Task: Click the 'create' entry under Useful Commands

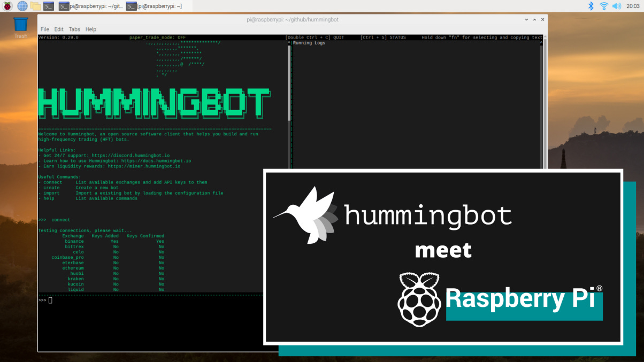Action: pyautogui.click(x=86, y=188)
